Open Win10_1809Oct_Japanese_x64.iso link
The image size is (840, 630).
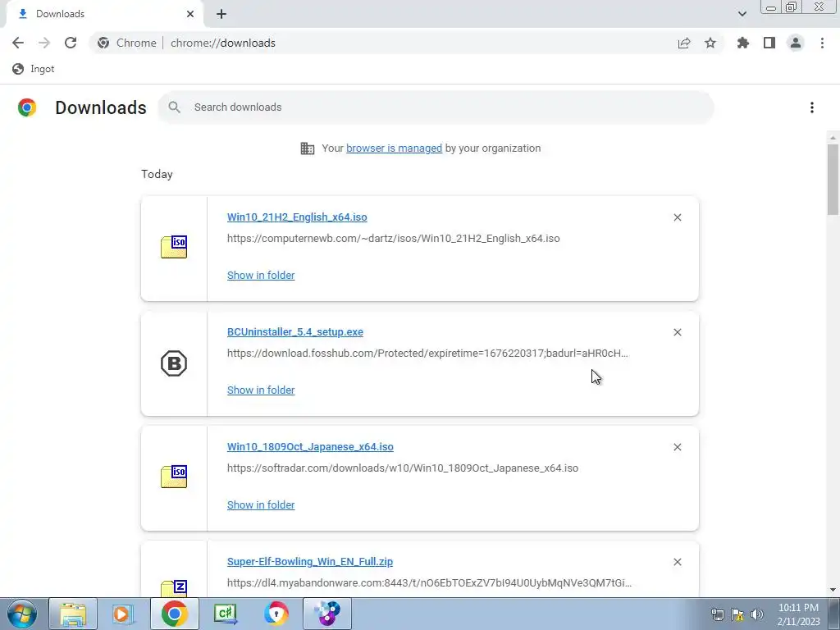[x=310, y=447]
